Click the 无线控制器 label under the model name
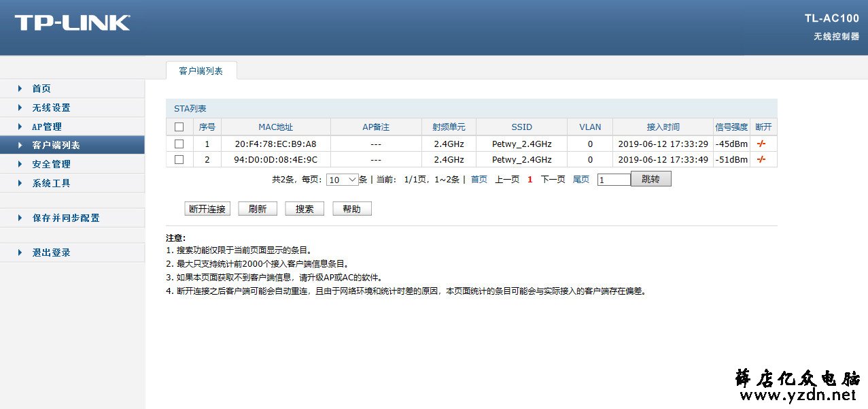 [x=837, y=36]
